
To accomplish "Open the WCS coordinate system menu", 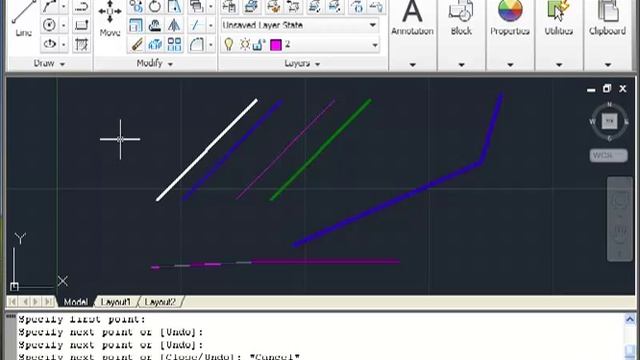I will pos(608,156).
